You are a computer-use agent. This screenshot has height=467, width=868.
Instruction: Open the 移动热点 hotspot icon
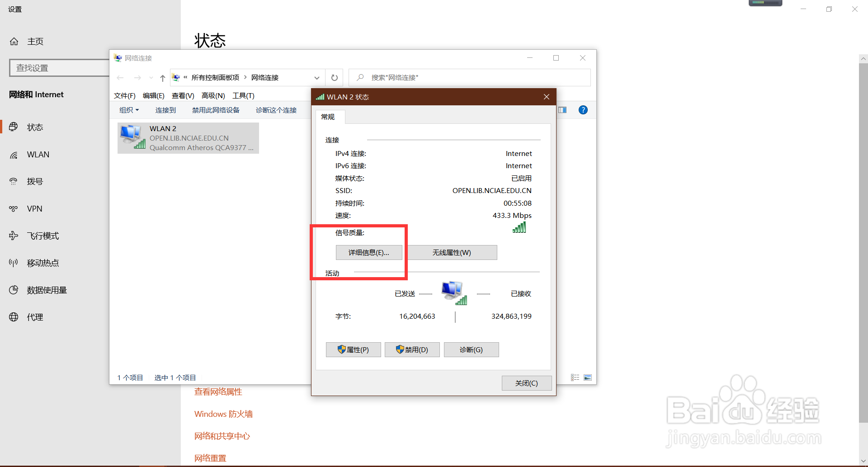point(14,263)
